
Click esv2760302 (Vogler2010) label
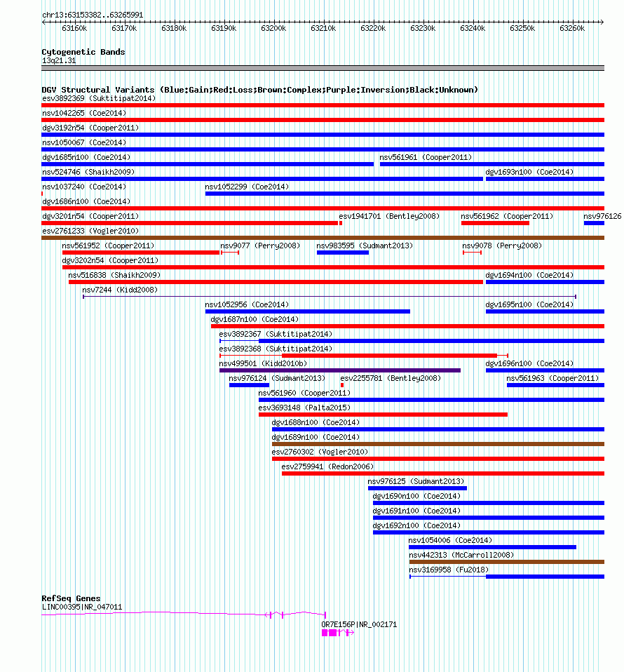point(320,452)
